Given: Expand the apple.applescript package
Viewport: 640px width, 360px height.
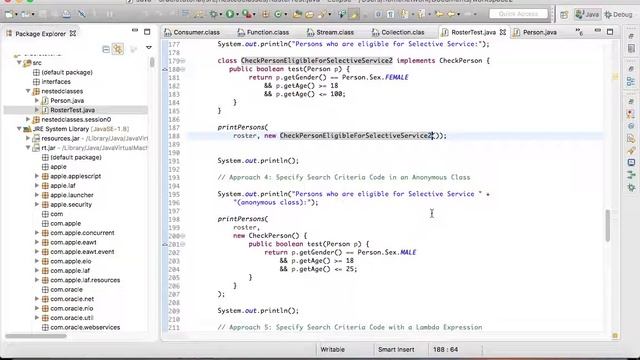Looking at the screenshot, I should (37, 176).
